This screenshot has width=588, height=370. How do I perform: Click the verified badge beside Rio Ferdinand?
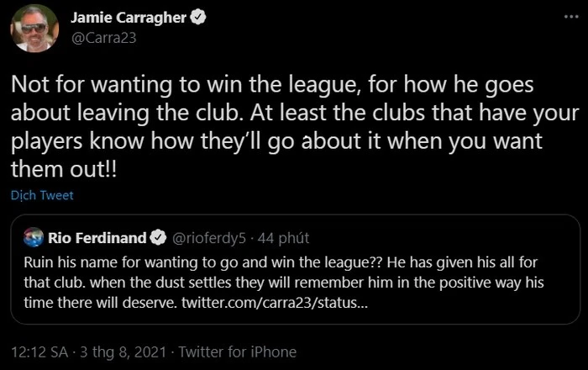click(x=157, y=236)
